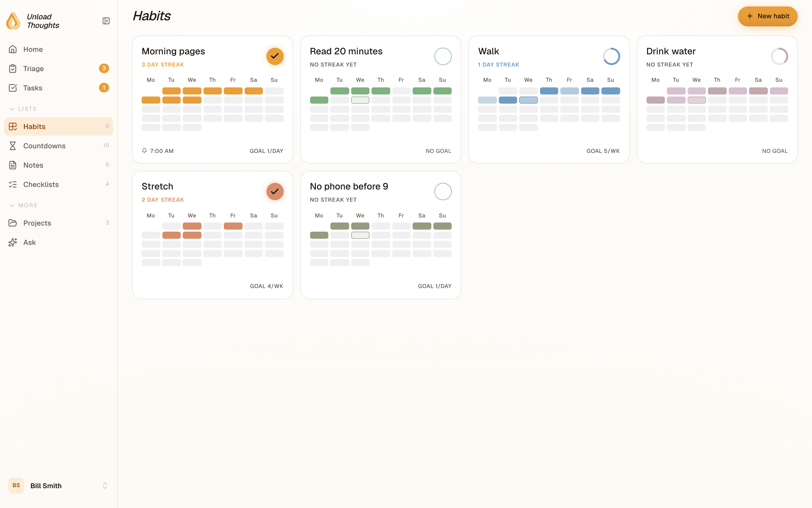Image resolution: width=812 pixels, height=508 pixels.
Task: Click today's outlined cell in Read 20 minutes
Action: pos(360,100)
